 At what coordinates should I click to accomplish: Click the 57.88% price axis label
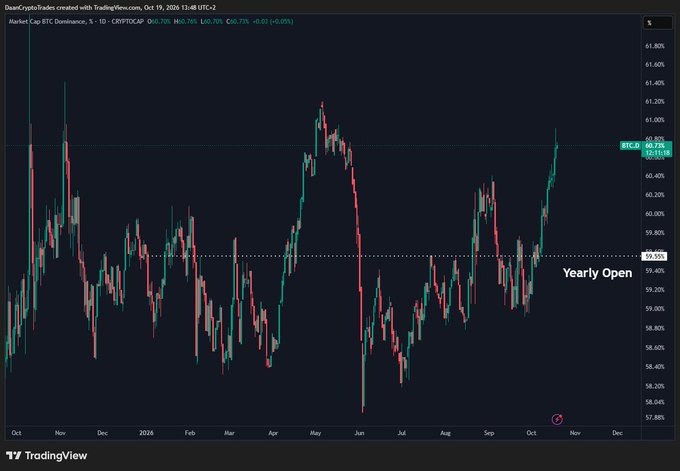655,417
